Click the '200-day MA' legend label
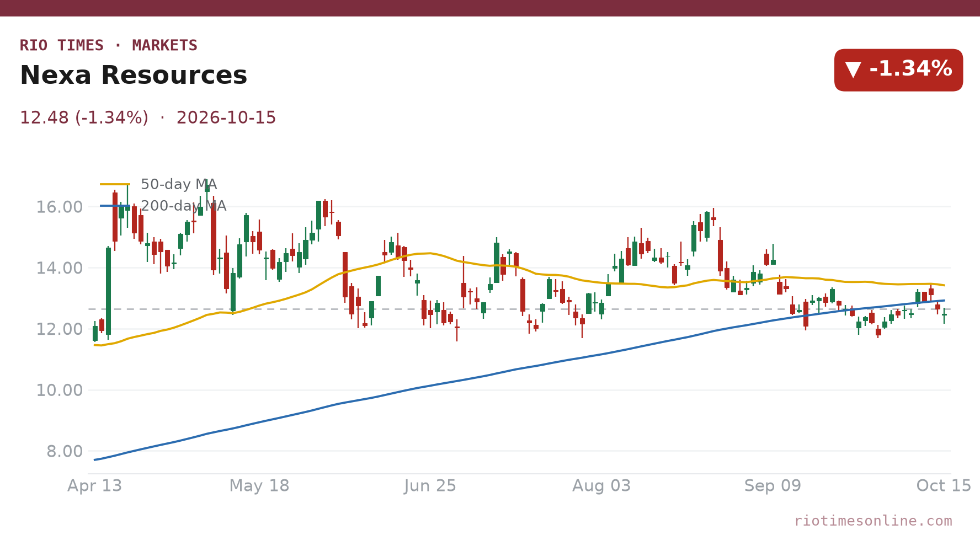 183,206
